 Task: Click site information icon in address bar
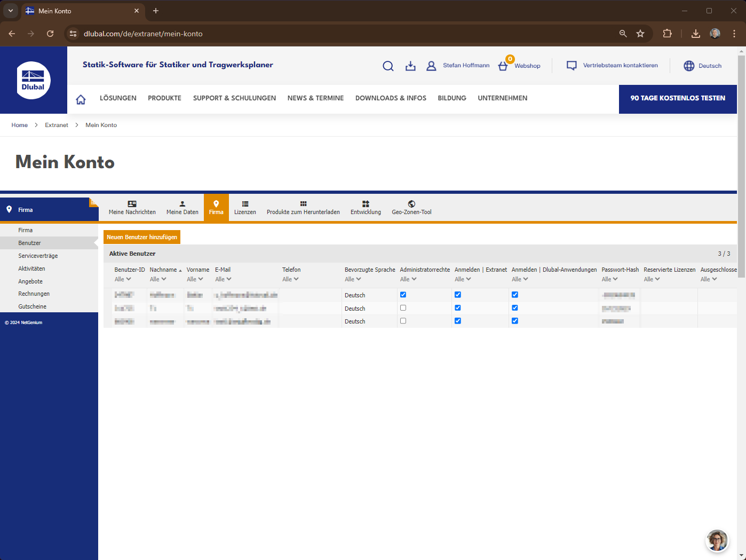point(73,34)
